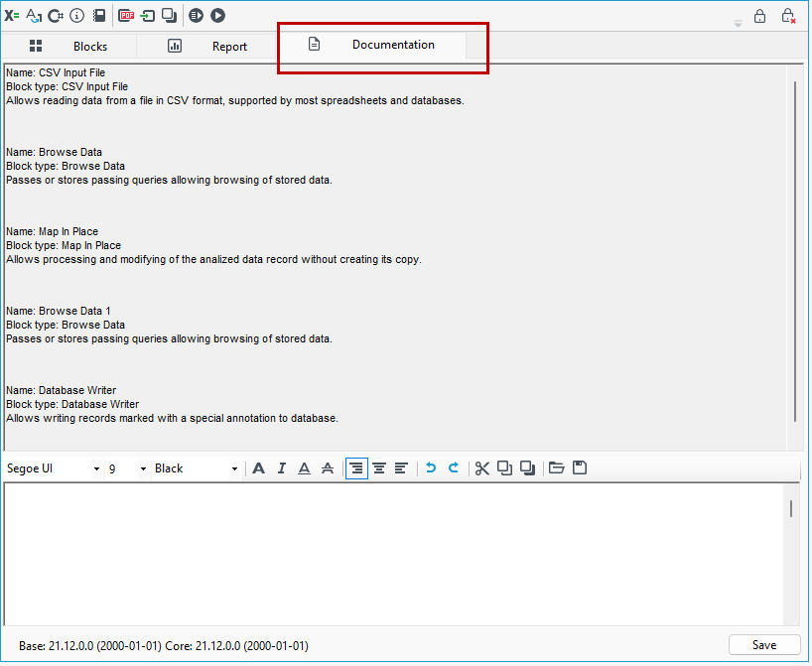Redo the last undone edit
This screenshot has width=812, height=666.
(x=453, y=468)
